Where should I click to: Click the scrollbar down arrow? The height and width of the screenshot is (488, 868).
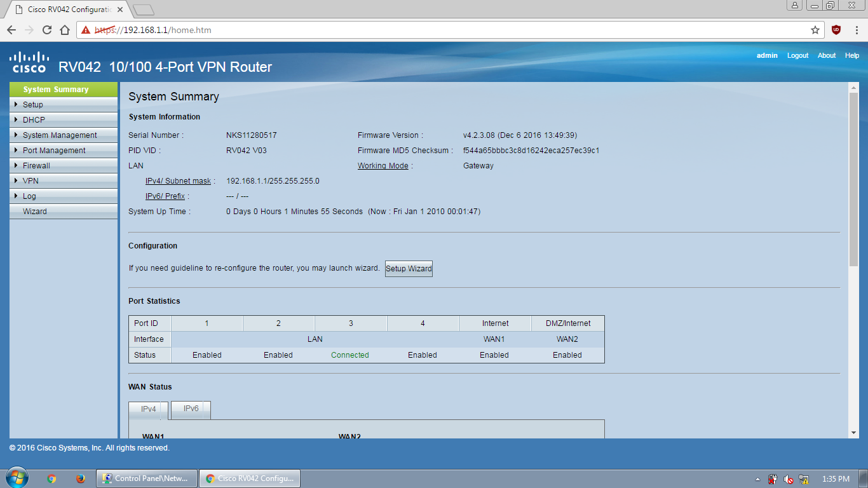tap(853, 433)
